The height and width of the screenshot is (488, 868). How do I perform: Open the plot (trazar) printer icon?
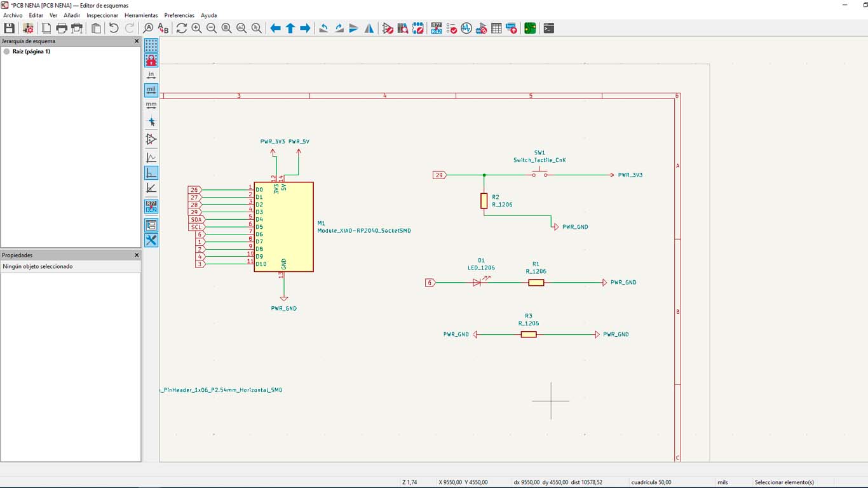(77, 28)
